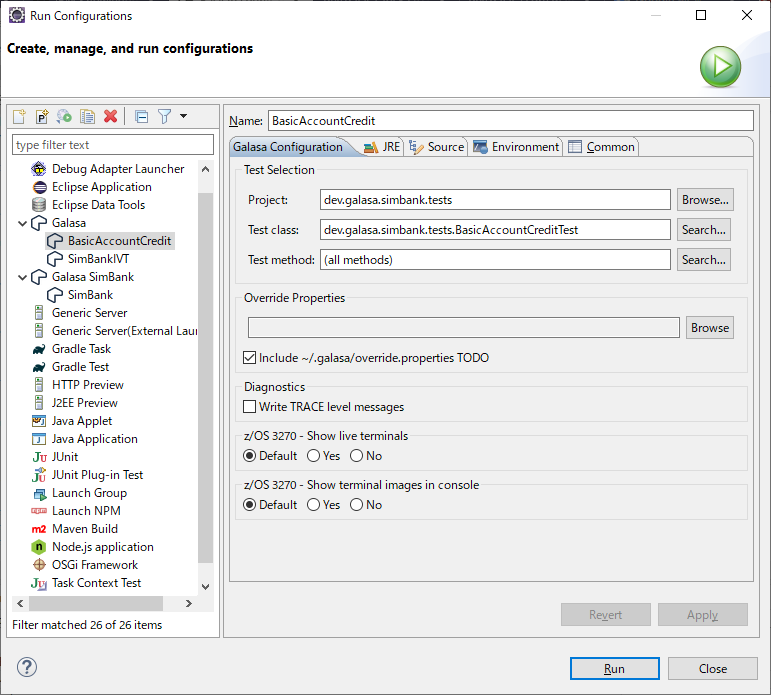Switch to Galasa Configuration tab
The width and height of the screenshot is (771, 695).
point(288,147)
